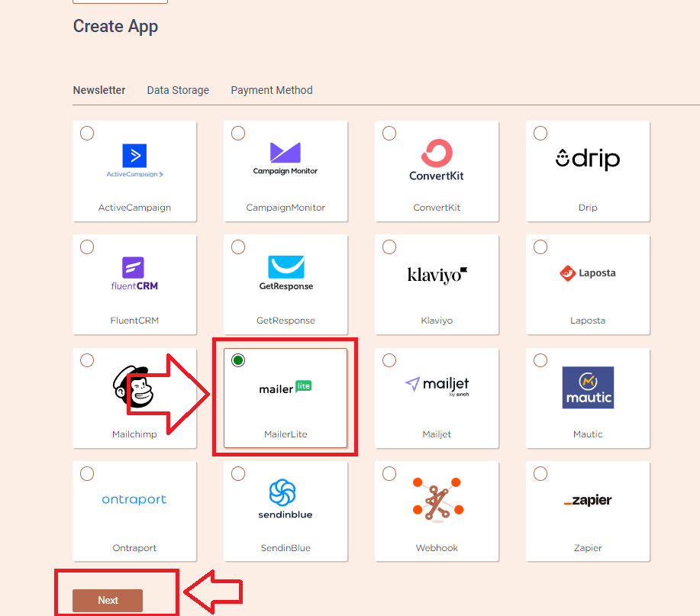Click the Sendinblue logo
Screen dimensions: 700x616
click(285, 499)
